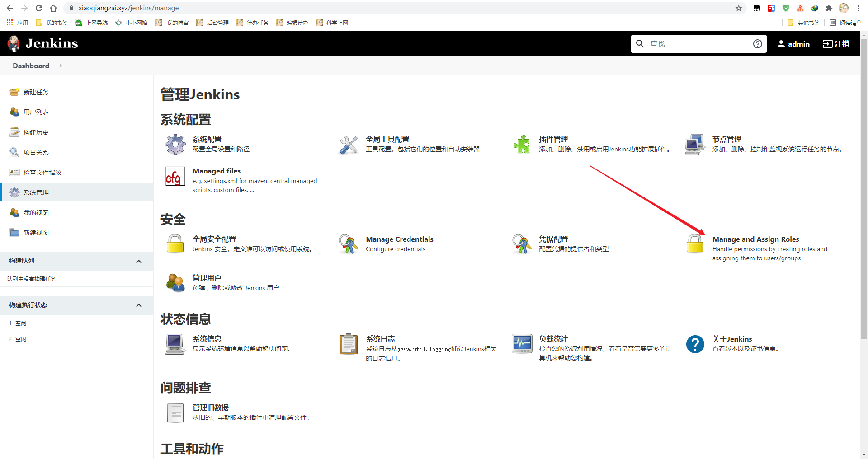
Task: Click the 管理旧数据 document icon
Action: (175, 412)
